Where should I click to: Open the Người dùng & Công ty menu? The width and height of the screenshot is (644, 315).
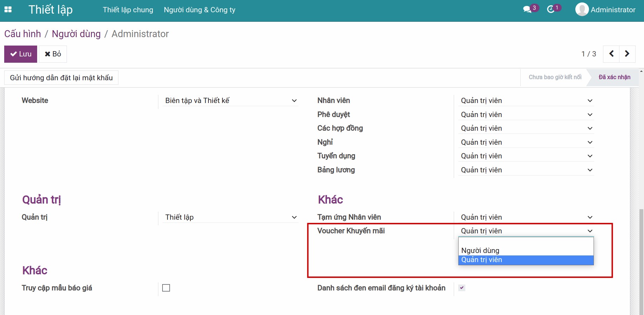click(x=200, y=10)
